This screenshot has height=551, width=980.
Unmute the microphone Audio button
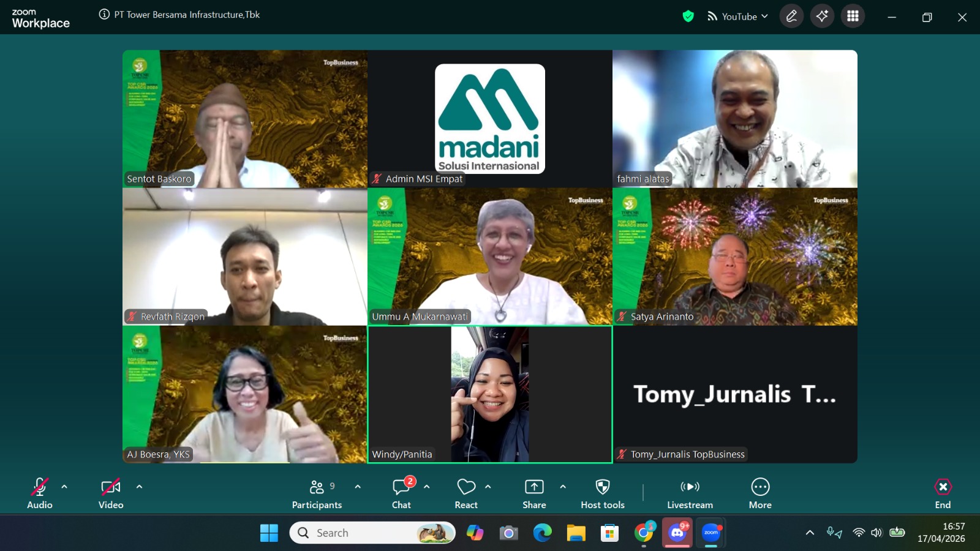pos(40,493)
